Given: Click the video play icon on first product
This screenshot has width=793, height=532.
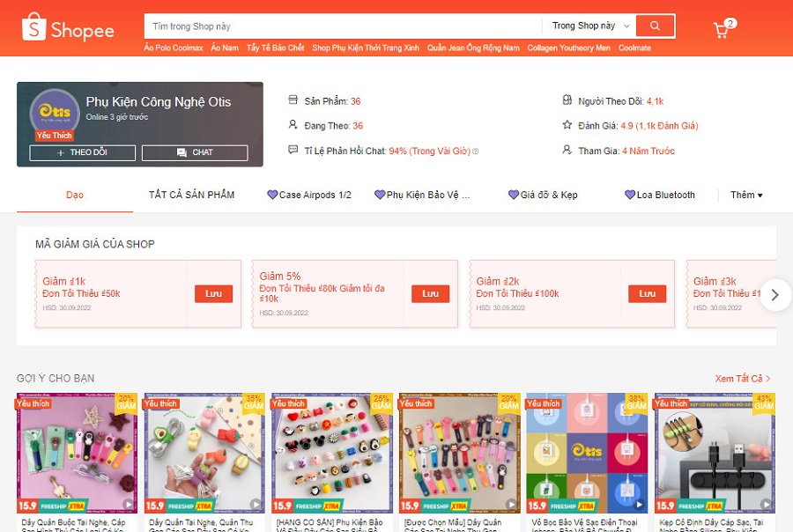Looking at the screenshot, I should pyautogui.click(x=129, y=504).
